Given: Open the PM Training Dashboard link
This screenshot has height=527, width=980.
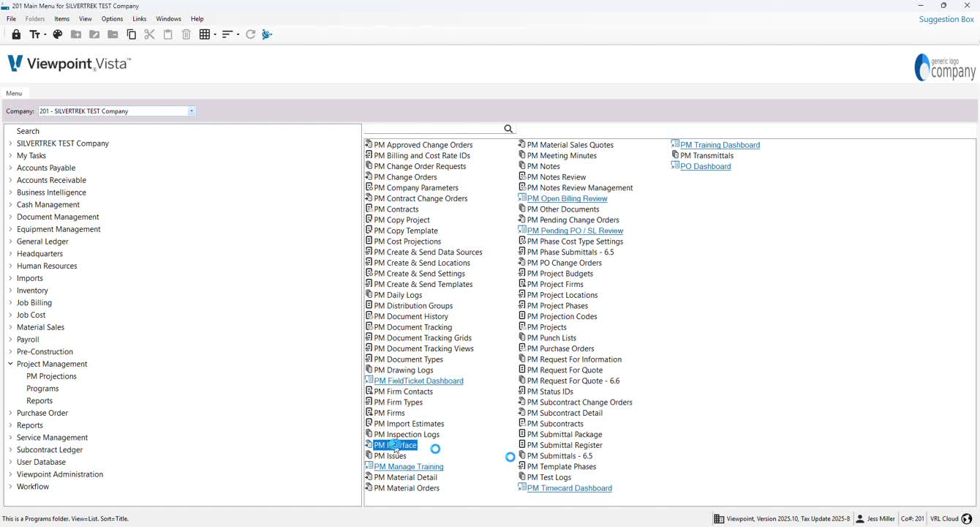Looking at the screenshot, I should 720,145.
